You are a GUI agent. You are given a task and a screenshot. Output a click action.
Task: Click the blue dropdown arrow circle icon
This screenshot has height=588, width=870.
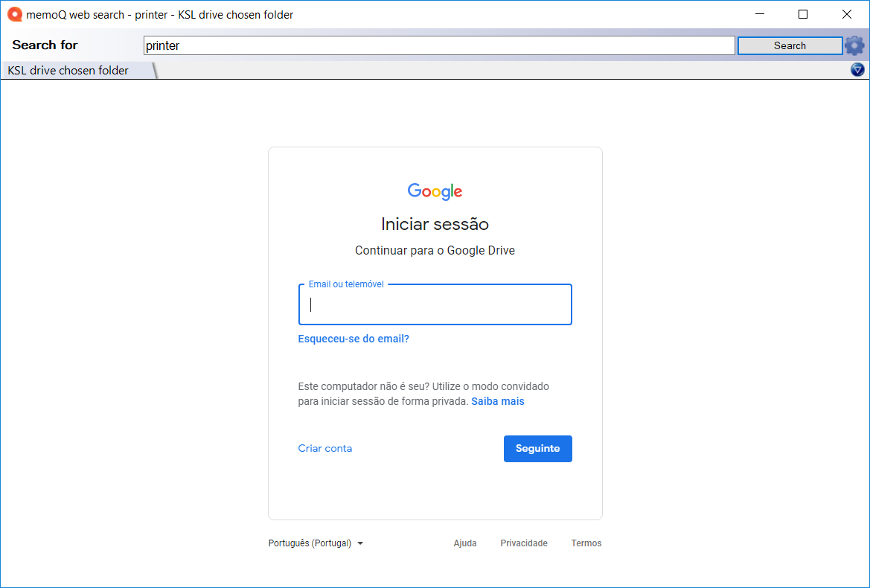[857, 70]
